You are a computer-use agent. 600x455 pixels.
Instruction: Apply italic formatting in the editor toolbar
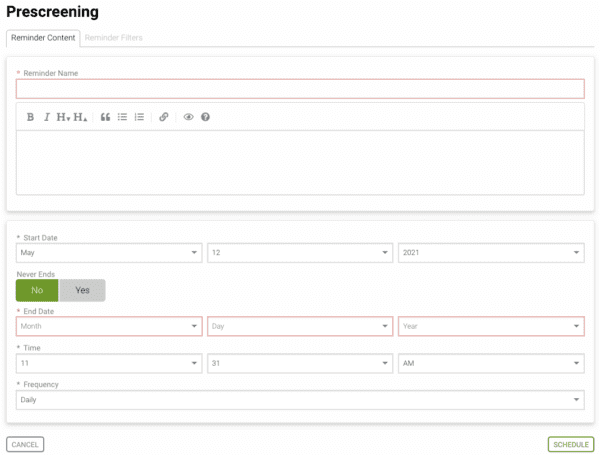coord(47,117)
